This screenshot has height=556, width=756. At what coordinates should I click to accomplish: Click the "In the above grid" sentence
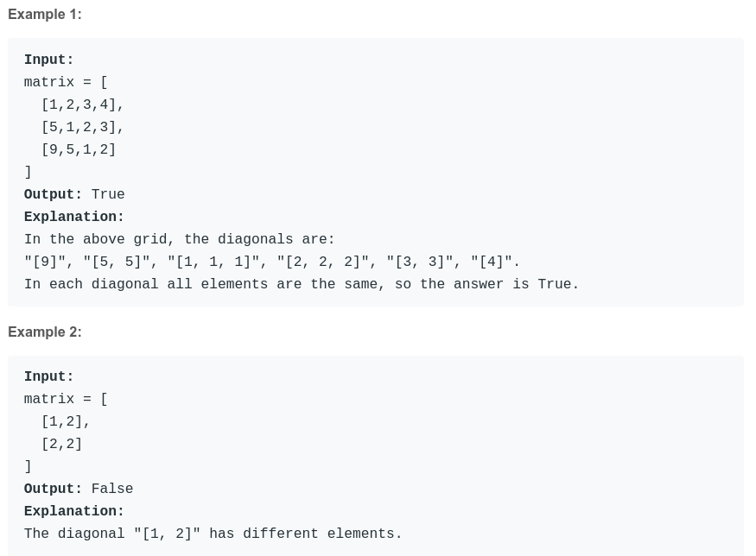[179, 239]
